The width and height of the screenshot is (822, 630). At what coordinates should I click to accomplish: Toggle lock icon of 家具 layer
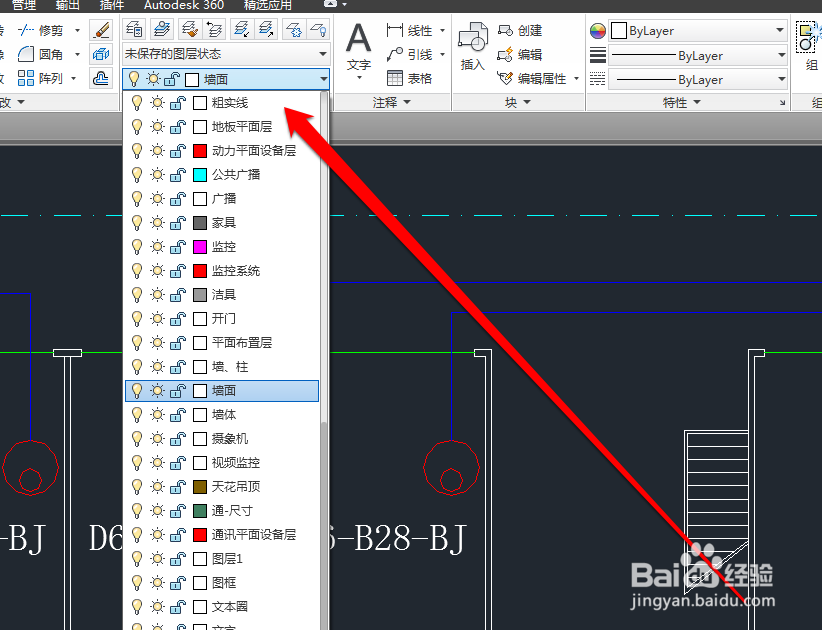(x=178, y=223)
